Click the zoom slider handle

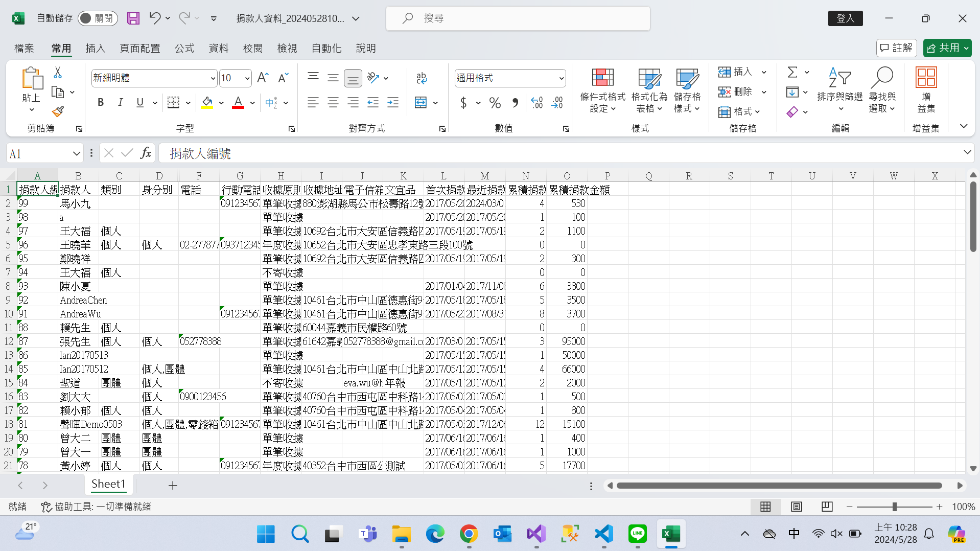click(894, 507)
